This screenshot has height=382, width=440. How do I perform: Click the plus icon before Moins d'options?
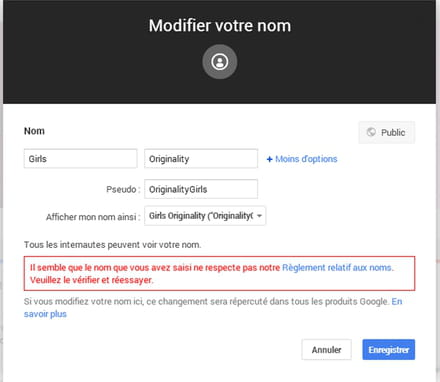[x=269, y=159]
